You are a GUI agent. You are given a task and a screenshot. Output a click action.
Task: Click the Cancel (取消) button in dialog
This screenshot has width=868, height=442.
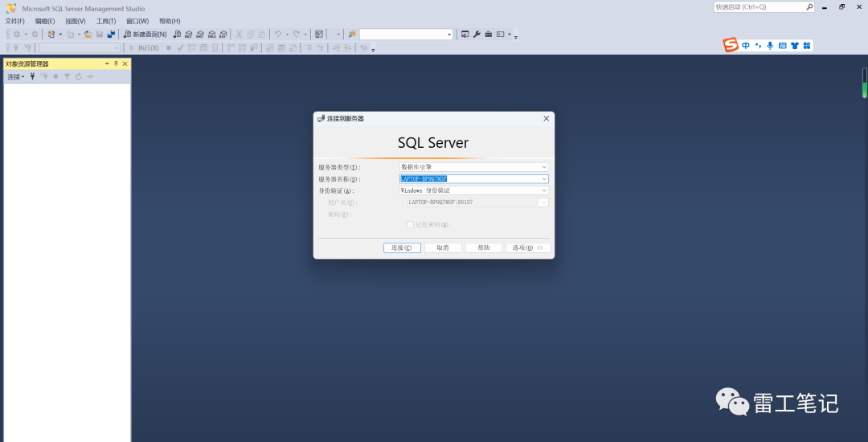443,248
